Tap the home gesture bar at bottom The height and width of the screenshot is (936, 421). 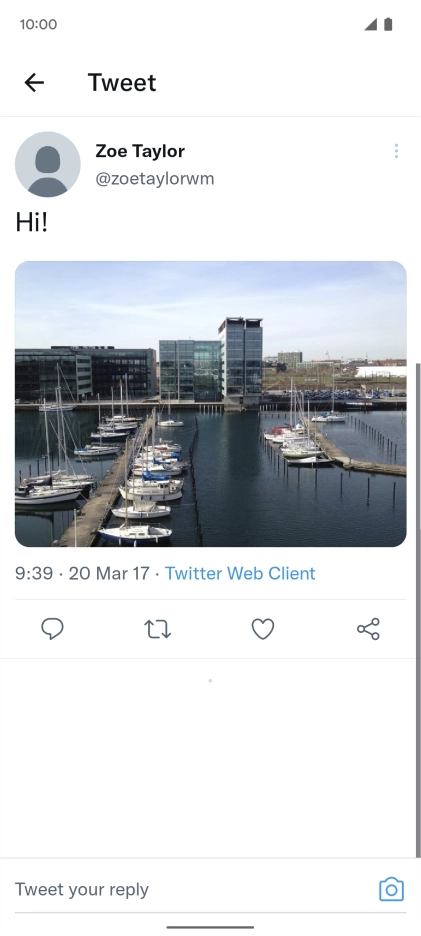[210, 928]
